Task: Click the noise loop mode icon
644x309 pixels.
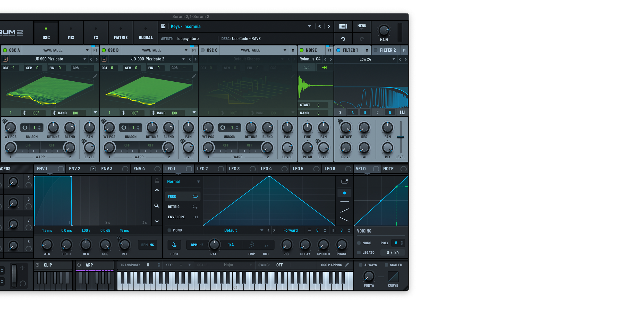Action: coord(306,67)
